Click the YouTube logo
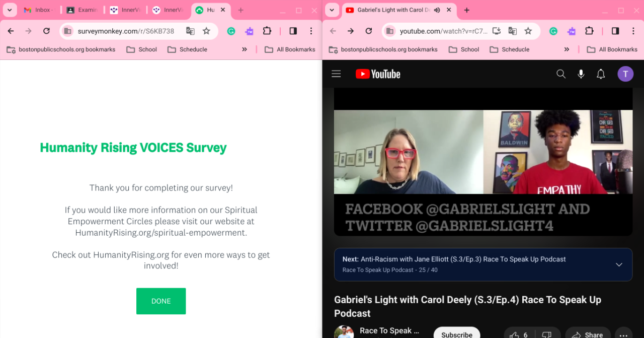644x338 pixels. (378, 74)
